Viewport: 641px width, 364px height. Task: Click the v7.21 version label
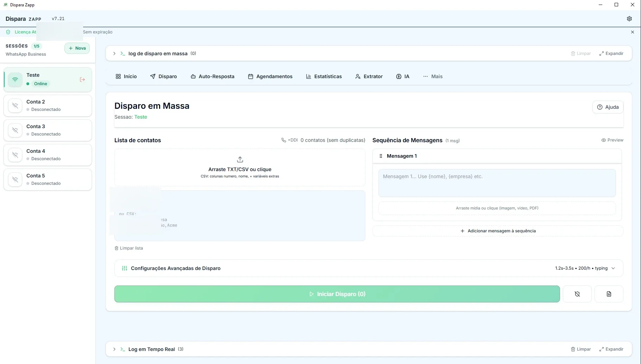pyautogui.click(x=58, y=19)
